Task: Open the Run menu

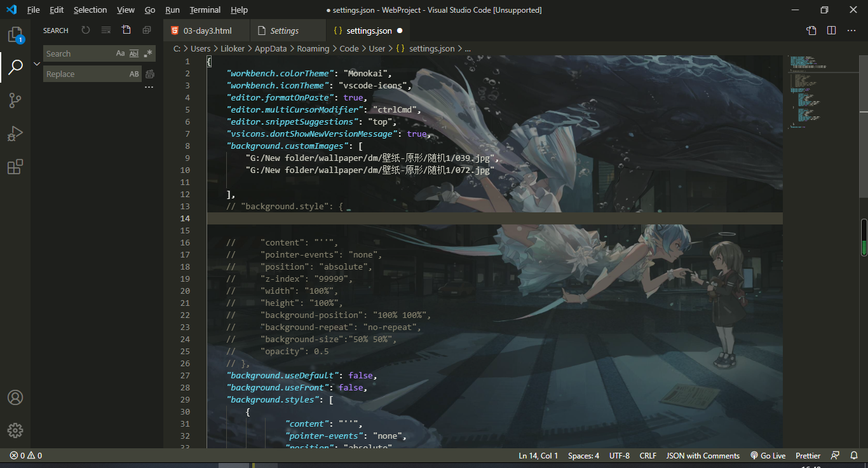Action: click(172, 10)
